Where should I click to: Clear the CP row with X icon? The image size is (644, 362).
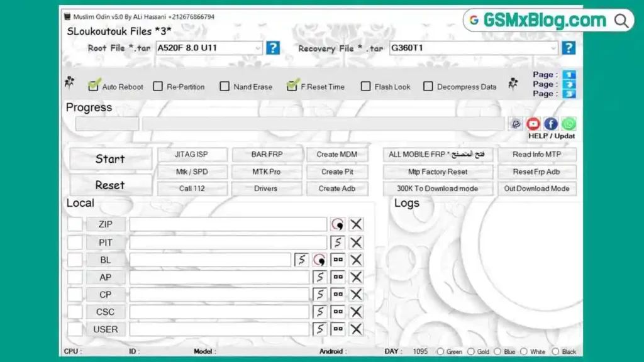(x=356, y=294)
